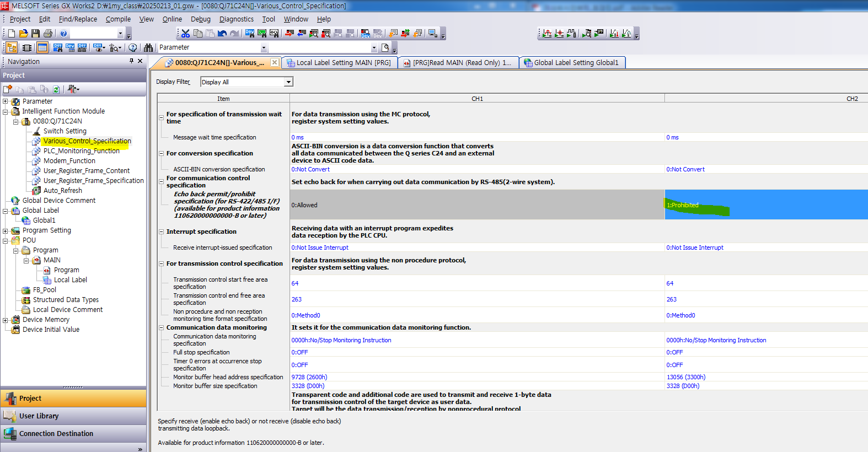The width and height of the screenshot is (868, 452).
Task: Close the Various_Control_Specification tab
Action: [x=275, y=62]
